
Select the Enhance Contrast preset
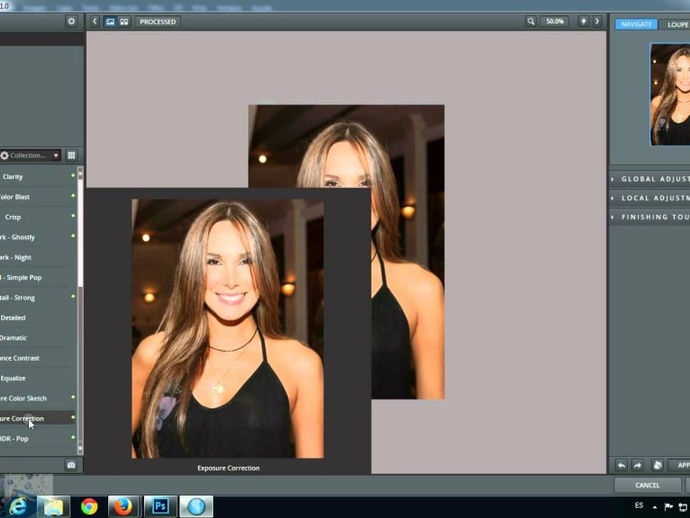click(38, 358)
